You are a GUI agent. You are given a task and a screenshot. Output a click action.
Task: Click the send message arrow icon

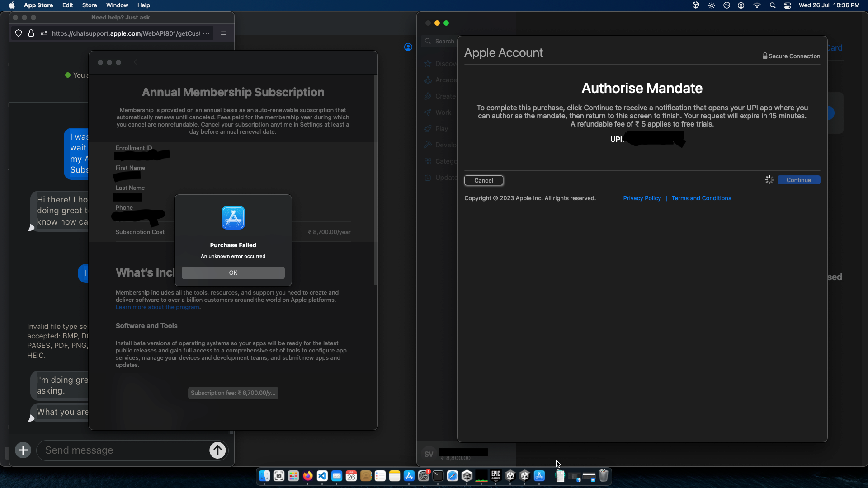217,450
